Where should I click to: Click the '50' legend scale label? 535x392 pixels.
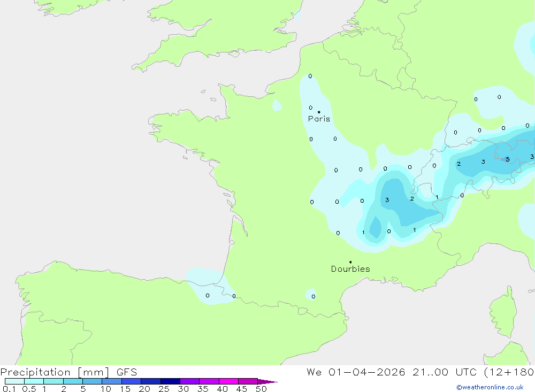pyautogui.click(x=262, y=389)
